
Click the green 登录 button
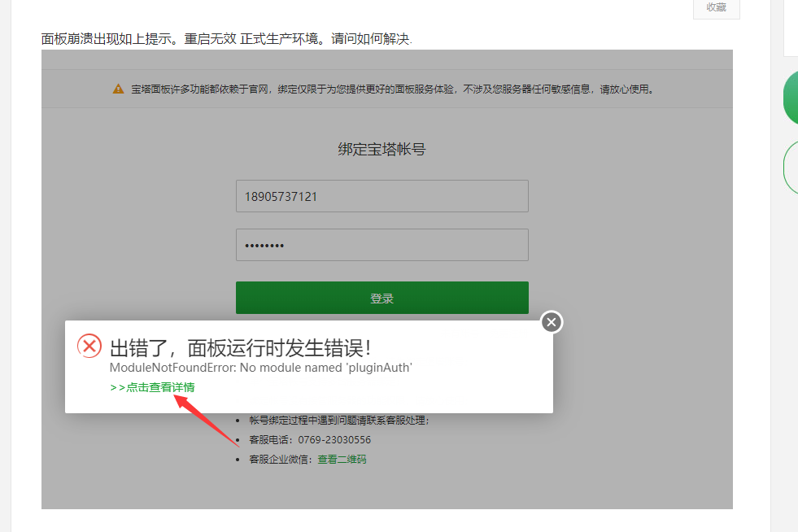coord(382,298)
